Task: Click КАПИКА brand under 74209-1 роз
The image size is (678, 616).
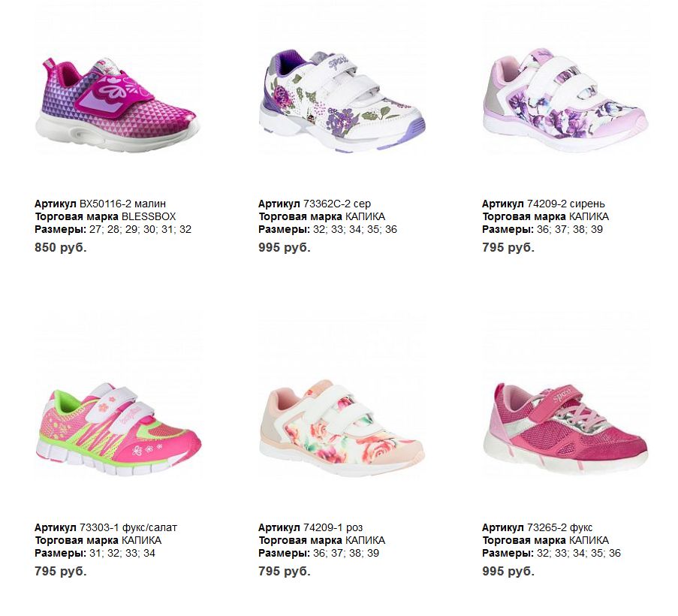Action: (365, 541)
